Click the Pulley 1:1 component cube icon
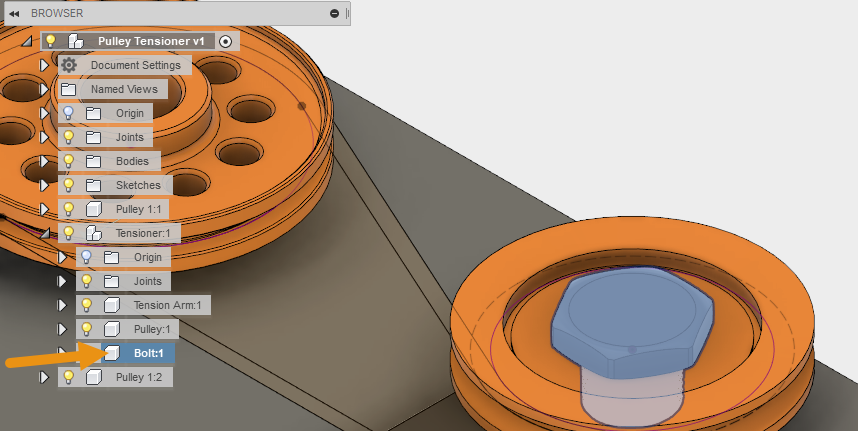Image resolution: width=858 pixels, height=431 pixels. coord(94,209)
